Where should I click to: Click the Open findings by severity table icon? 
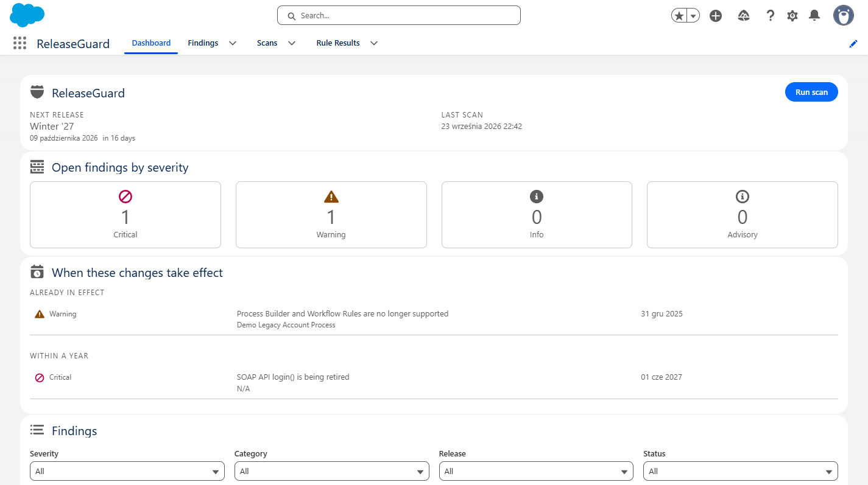pyautogui.click(x=37, y=167)
